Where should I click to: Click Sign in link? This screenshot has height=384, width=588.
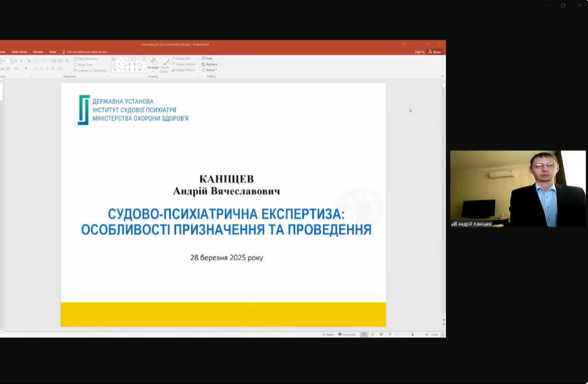(419, 52)
